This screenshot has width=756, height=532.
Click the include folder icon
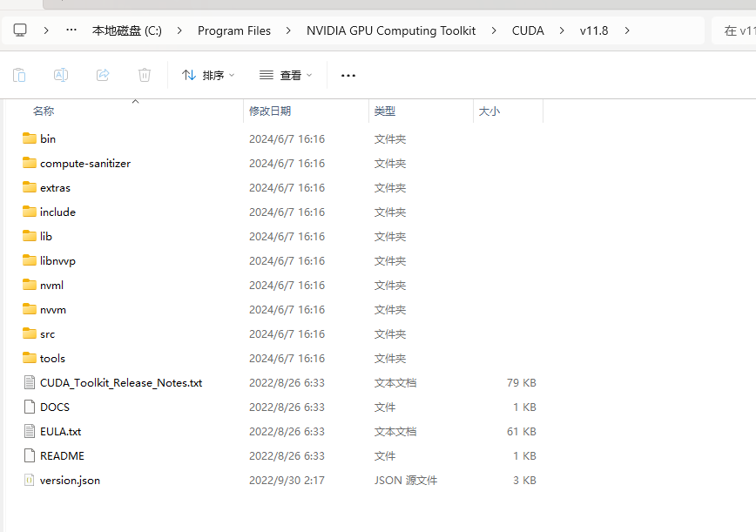30,212
